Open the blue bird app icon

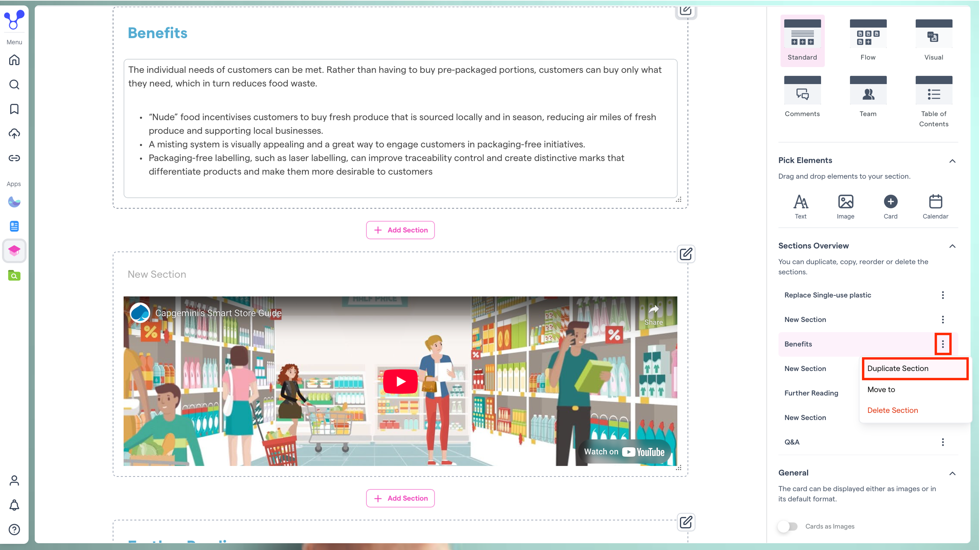[x=14, y=202]
